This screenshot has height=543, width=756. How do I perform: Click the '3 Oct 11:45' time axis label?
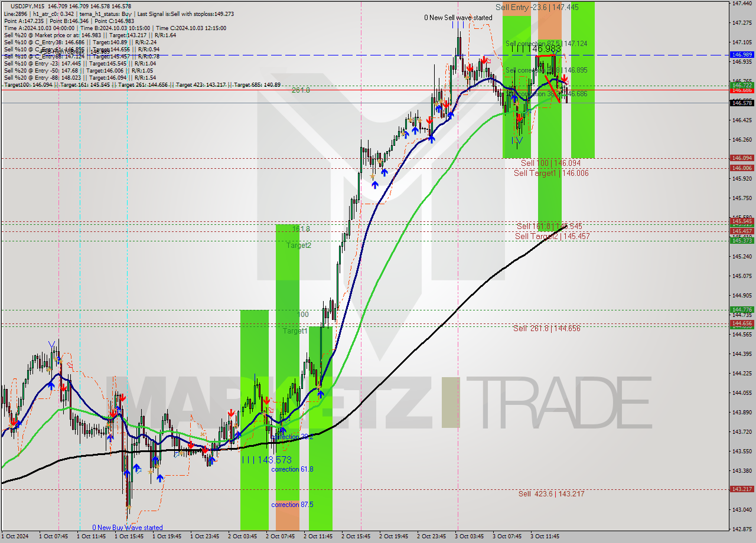coord(545,537)
